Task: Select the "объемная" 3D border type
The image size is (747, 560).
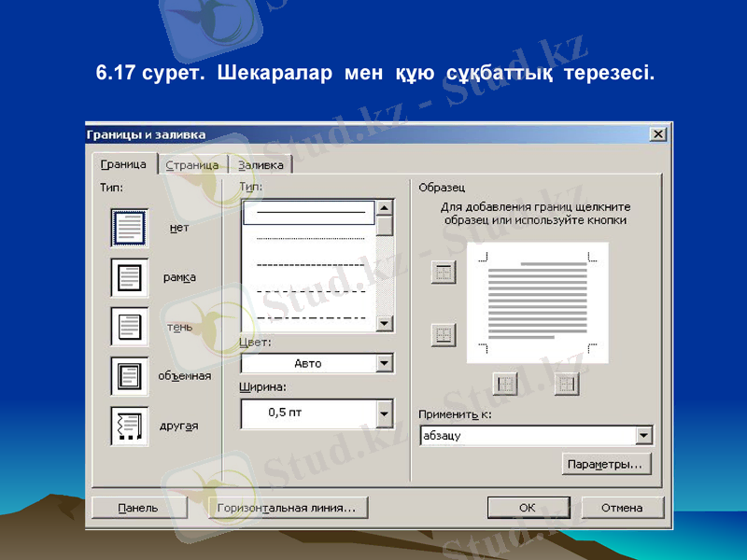Action: pyautogui.click(x=129, y=375)
